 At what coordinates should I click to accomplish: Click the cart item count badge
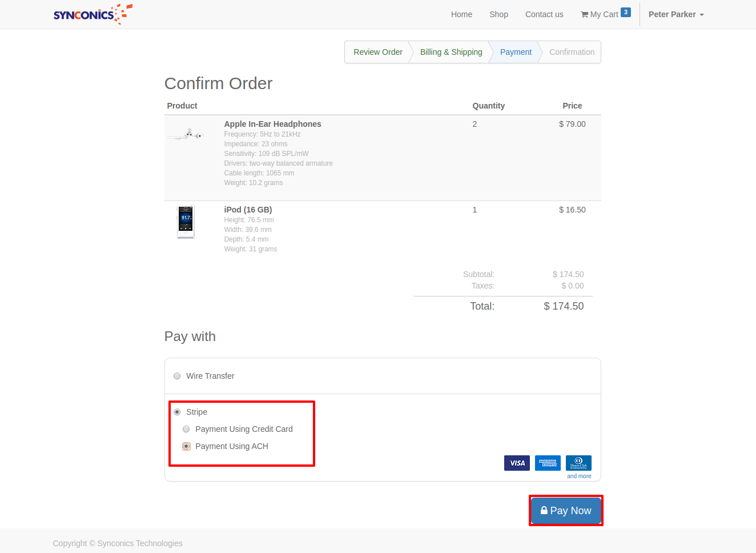click(626, 13)
